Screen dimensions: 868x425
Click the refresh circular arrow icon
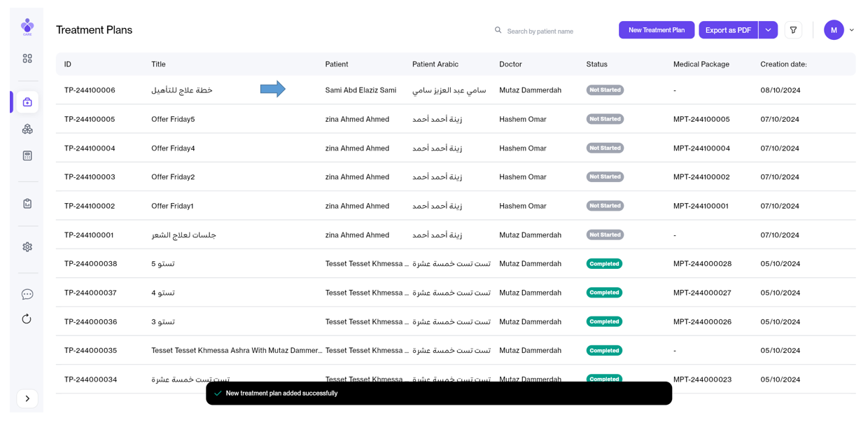tap(27, 319)
